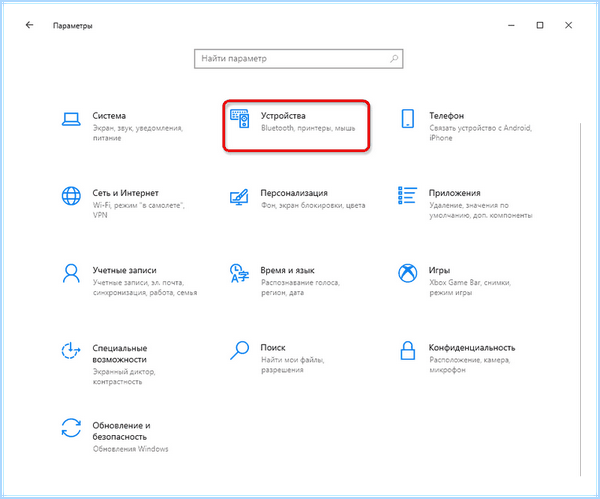This screenshot has width=600, height=499.
Task: Open the Поиск magnifier category icon
Action: pos(240,351)
